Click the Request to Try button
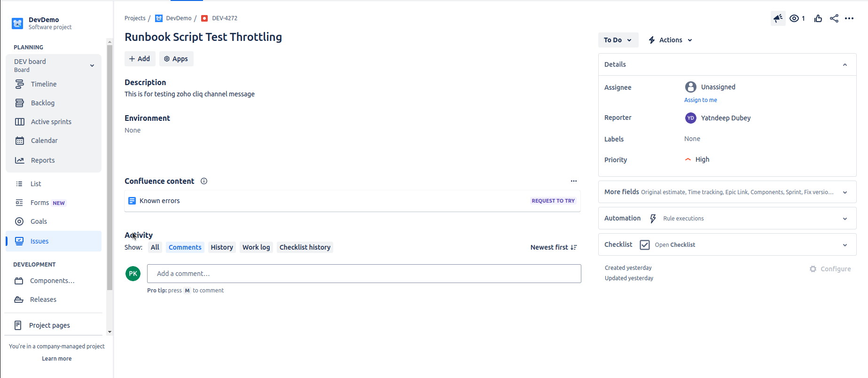This screenshot has width=868, height=378. coord(553,201)
